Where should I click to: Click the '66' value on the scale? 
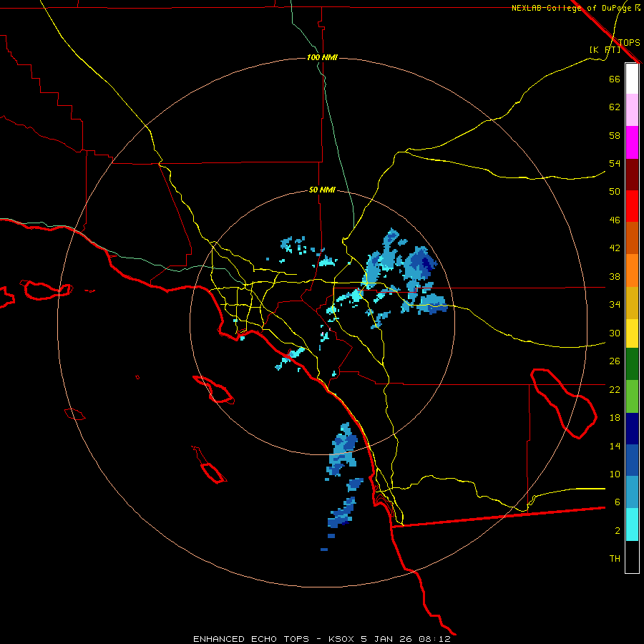(615, 79)
